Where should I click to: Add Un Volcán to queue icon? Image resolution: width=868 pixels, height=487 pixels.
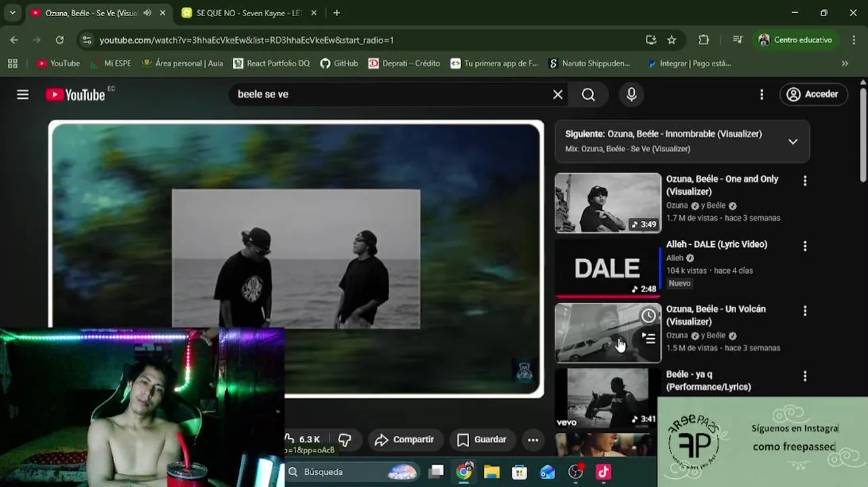pyautogui.click(x=648, y=339)
